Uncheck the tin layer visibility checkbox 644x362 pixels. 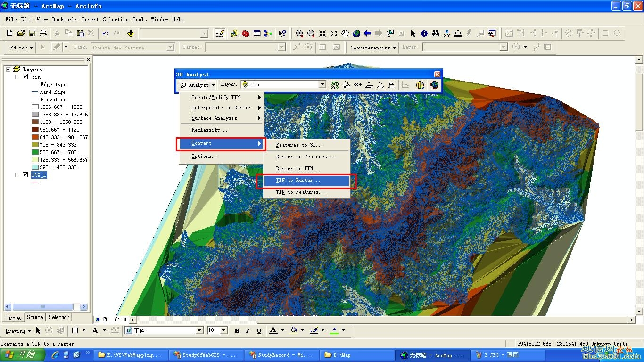click(x=25, y=77)
